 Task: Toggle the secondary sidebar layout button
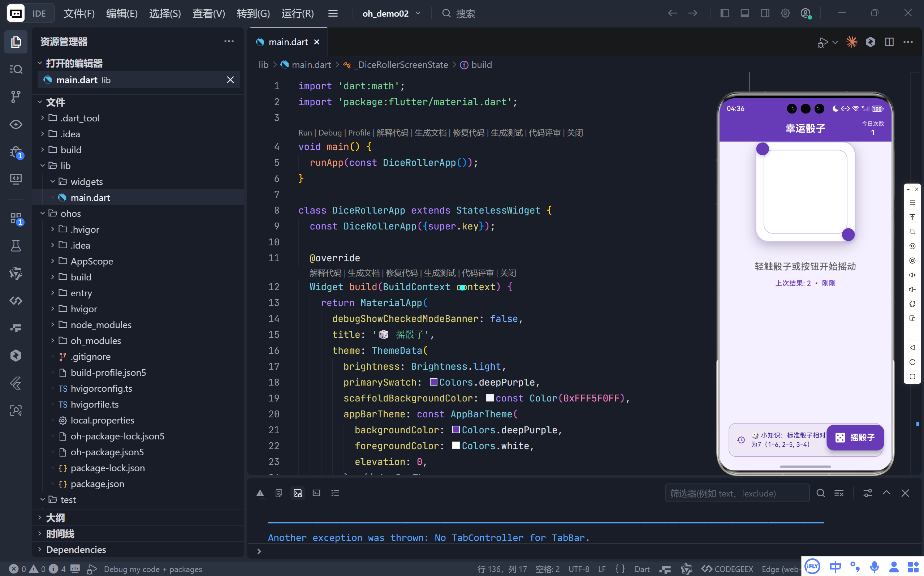pos(764,13)
